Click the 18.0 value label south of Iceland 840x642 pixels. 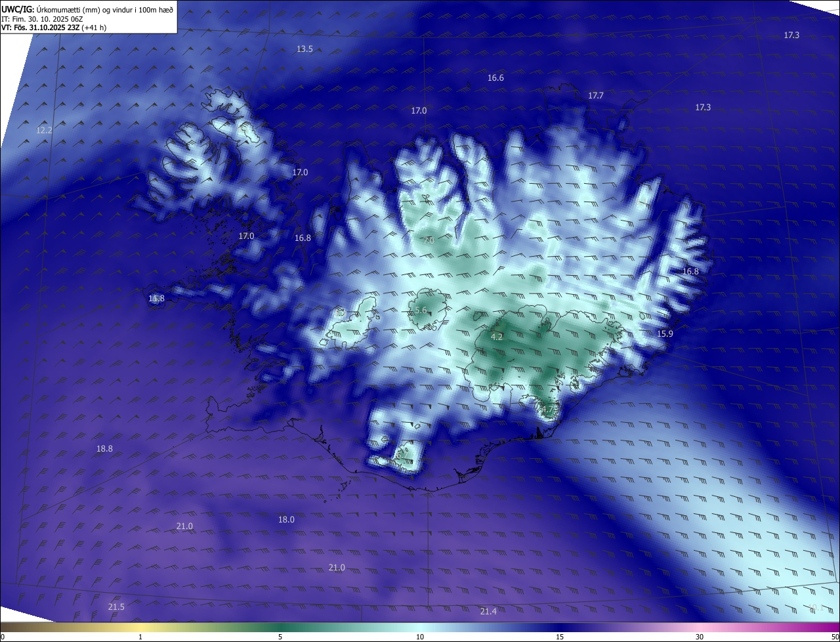pyautogui.click(x=286, y=519)
